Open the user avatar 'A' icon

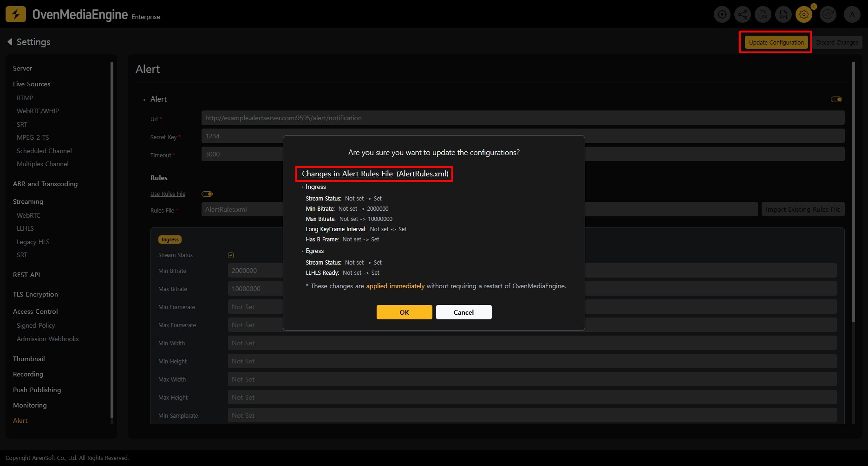[x=852, y=14]
